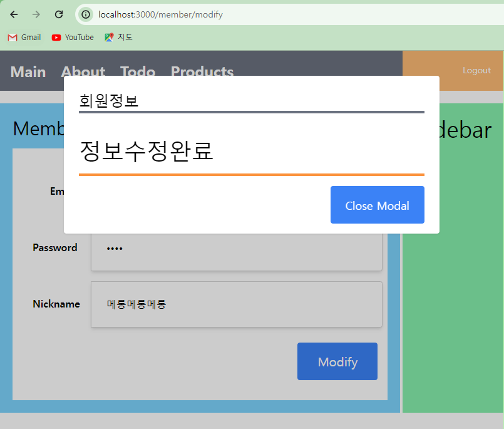
Task: Open the Products navigation item
Action: (x=202, y=71)
